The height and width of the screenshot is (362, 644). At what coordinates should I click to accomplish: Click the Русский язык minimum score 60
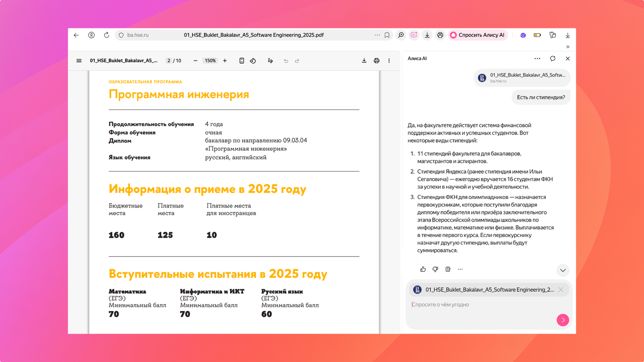pyautogui.click(x=267, y=314)
